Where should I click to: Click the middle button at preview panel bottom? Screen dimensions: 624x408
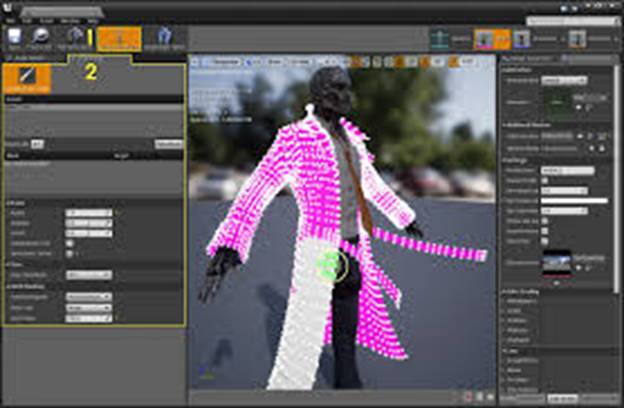tap(562, 398)
